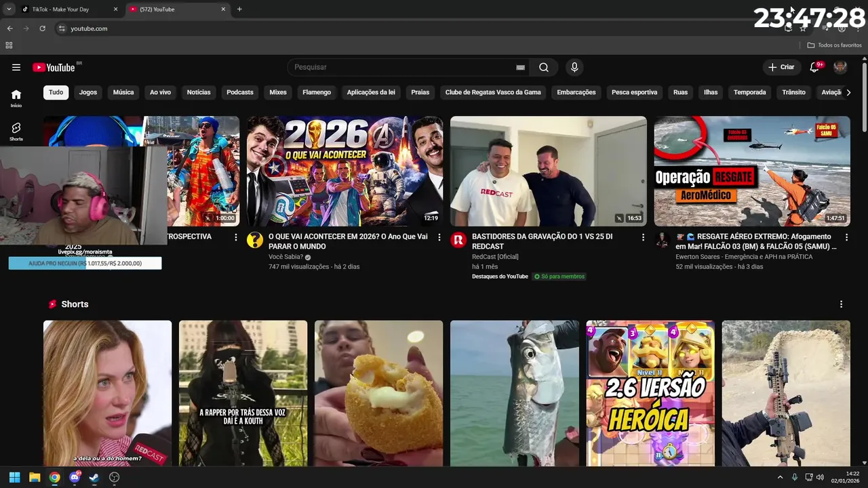This screenshot has width=868, height=488.
Task: Open the RedCast [Oficial] channel link
Action: pyautogui.click(x=495, y=257)
